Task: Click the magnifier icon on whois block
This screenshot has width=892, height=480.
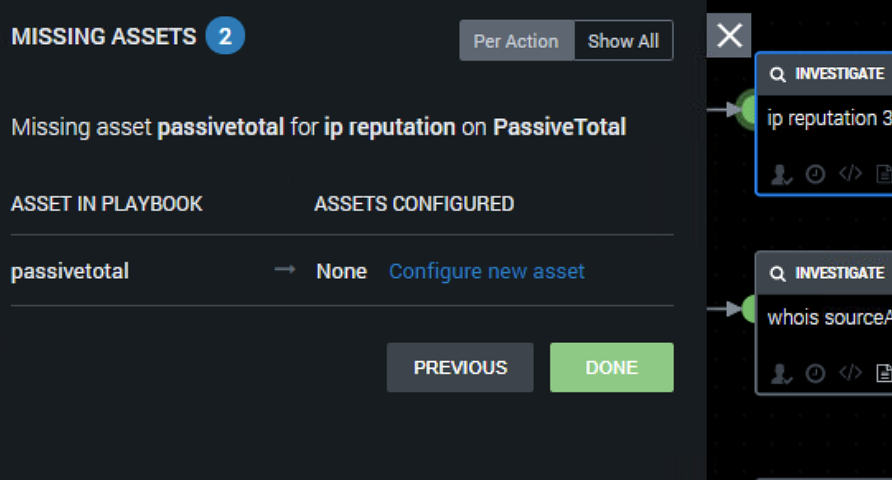Action: tap(777, 274)
